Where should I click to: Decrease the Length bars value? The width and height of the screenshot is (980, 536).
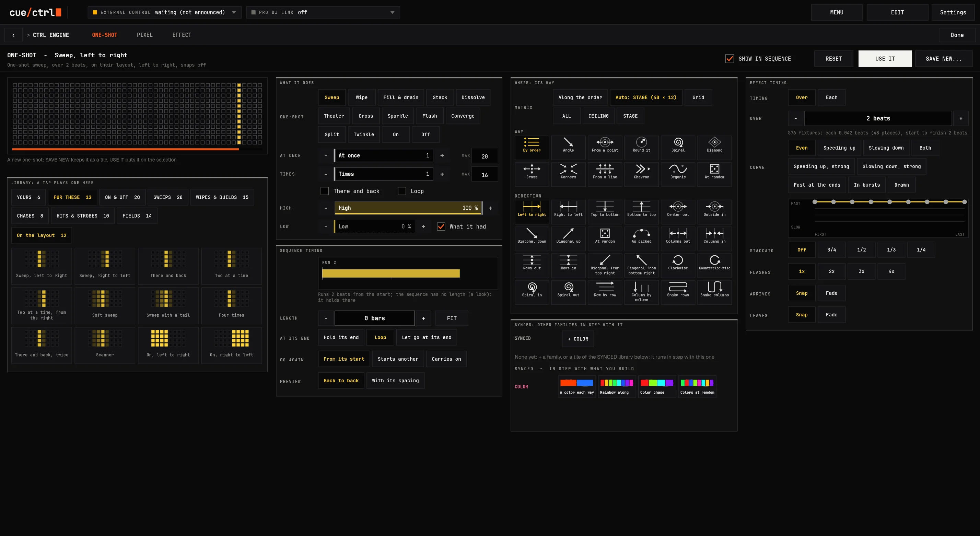click(326, 318)
